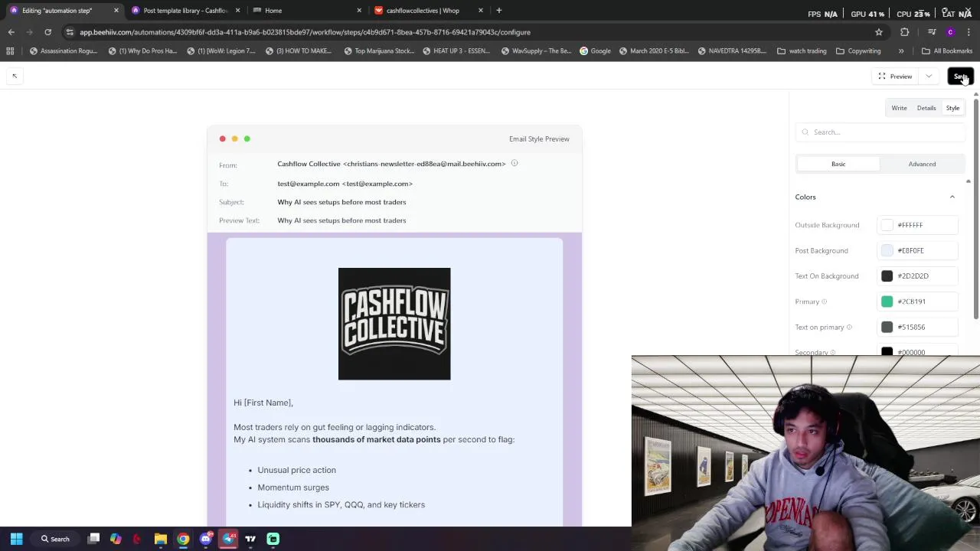Open the Google bookmark
Viewport: 980px width, 551px height.
coord(595,51)
